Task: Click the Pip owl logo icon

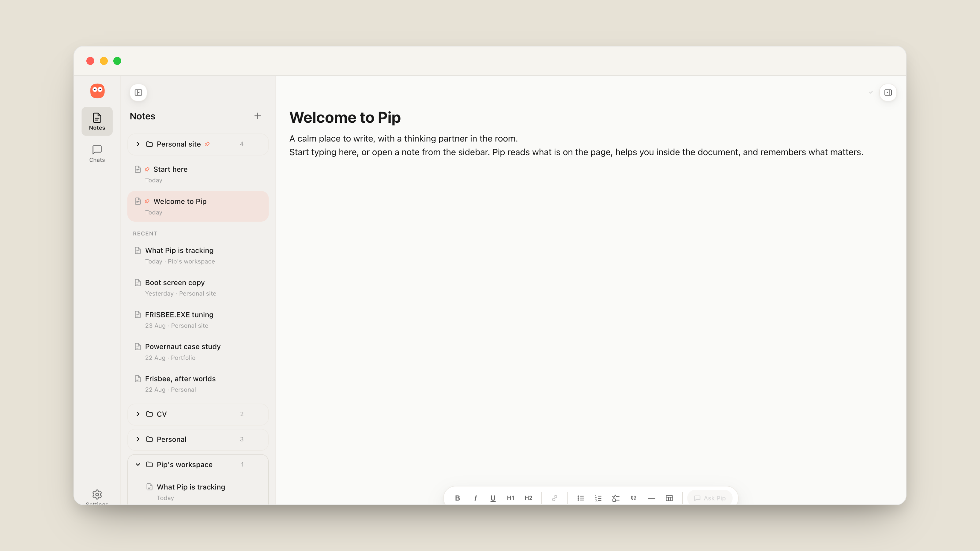Action: [97, 91]
